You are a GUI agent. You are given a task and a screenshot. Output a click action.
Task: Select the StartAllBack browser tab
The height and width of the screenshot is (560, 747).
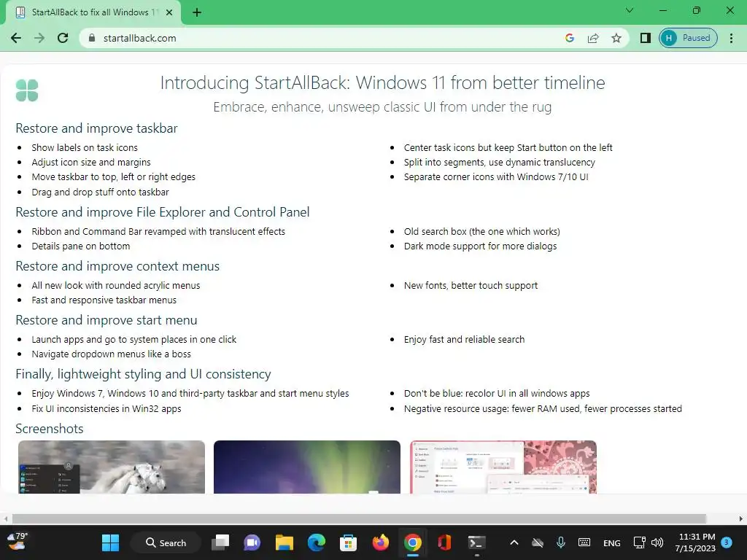click(x=93, y=12)
